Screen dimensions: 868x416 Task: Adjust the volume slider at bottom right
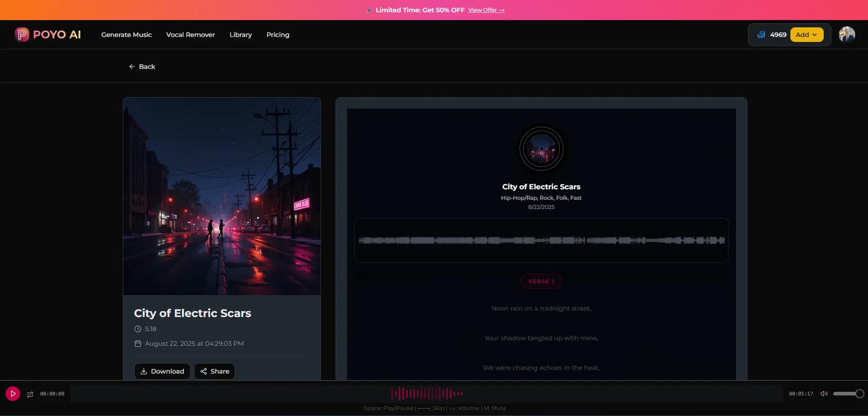click(848, 393)
